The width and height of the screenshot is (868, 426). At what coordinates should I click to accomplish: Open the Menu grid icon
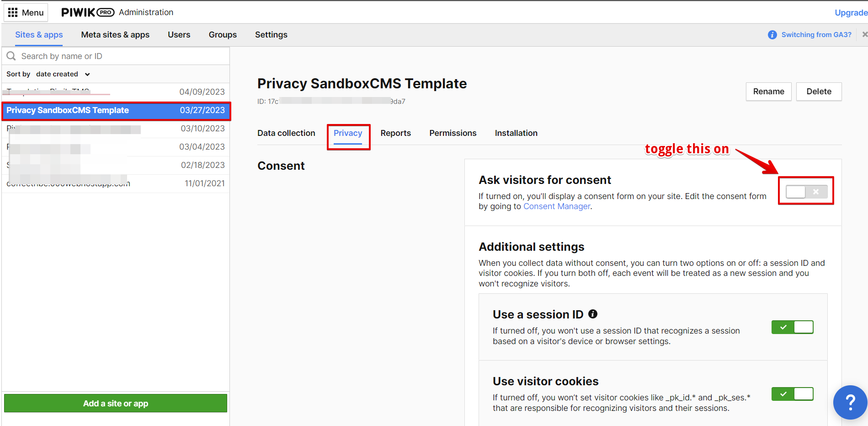click(x=14, y=12)
